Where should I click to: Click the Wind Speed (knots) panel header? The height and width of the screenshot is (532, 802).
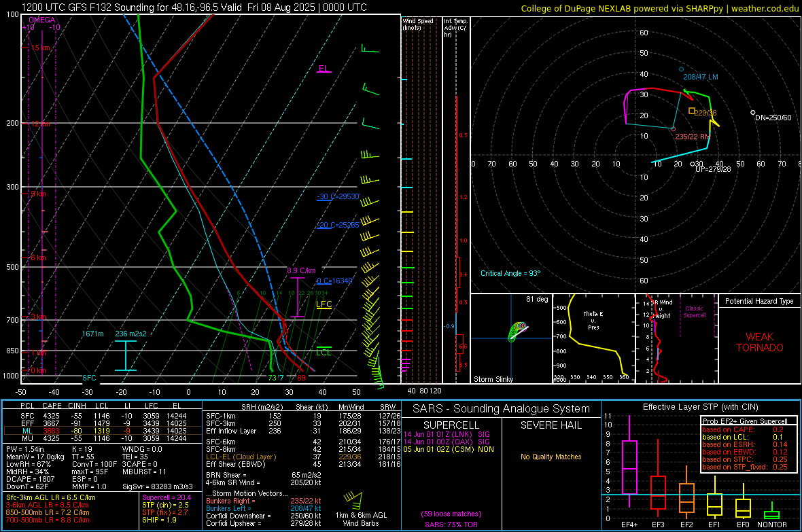tap(418, 24)
